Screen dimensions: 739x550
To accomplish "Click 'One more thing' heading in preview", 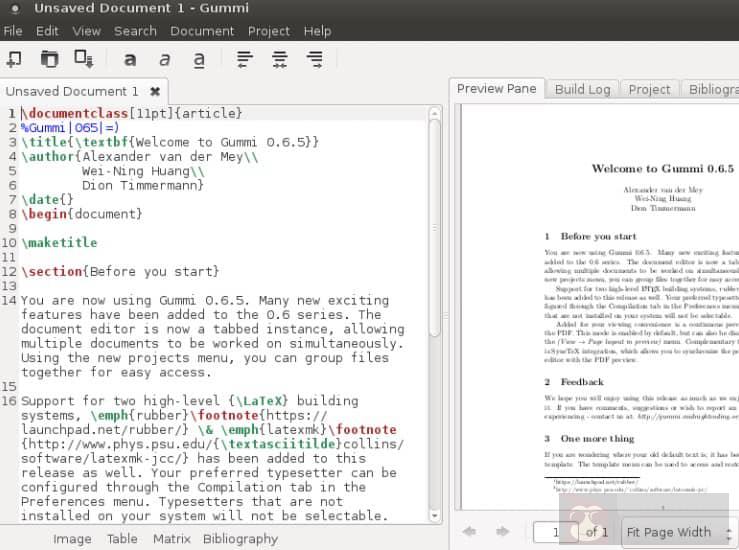I will click(597, 439).
